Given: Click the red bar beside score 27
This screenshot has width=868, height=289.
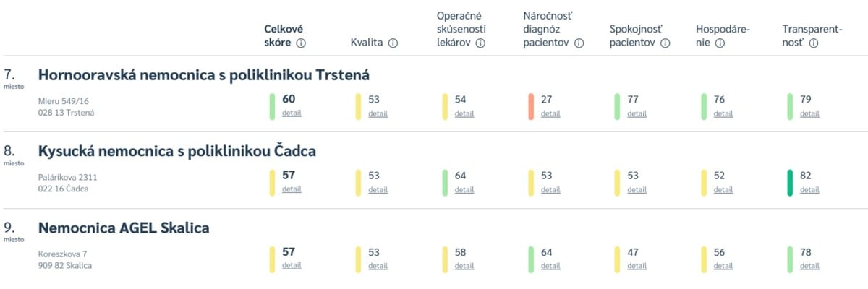Looking at the screenshot, I should 531,106.
